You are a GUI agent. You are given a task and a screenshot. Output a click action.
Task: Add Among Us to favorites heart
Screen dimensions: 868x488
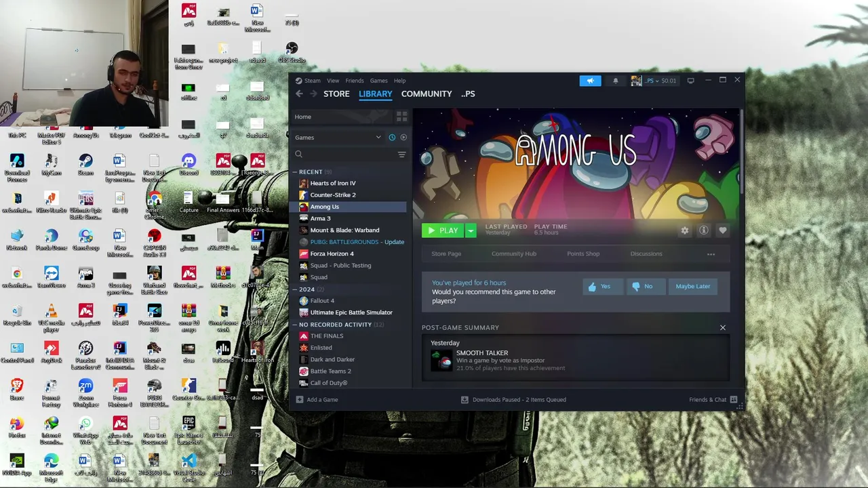click(x=723, y=230)
